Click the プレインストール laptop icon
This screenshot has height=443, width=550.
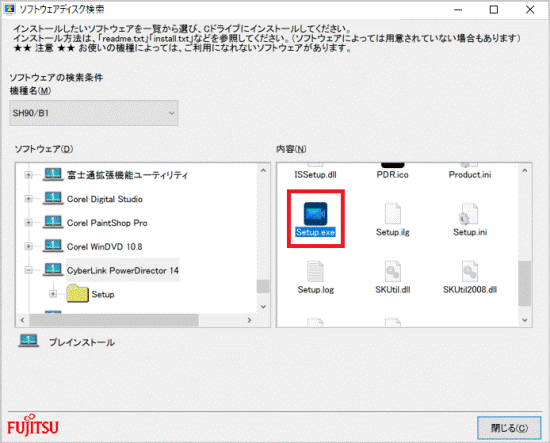(x=29, y=341)
